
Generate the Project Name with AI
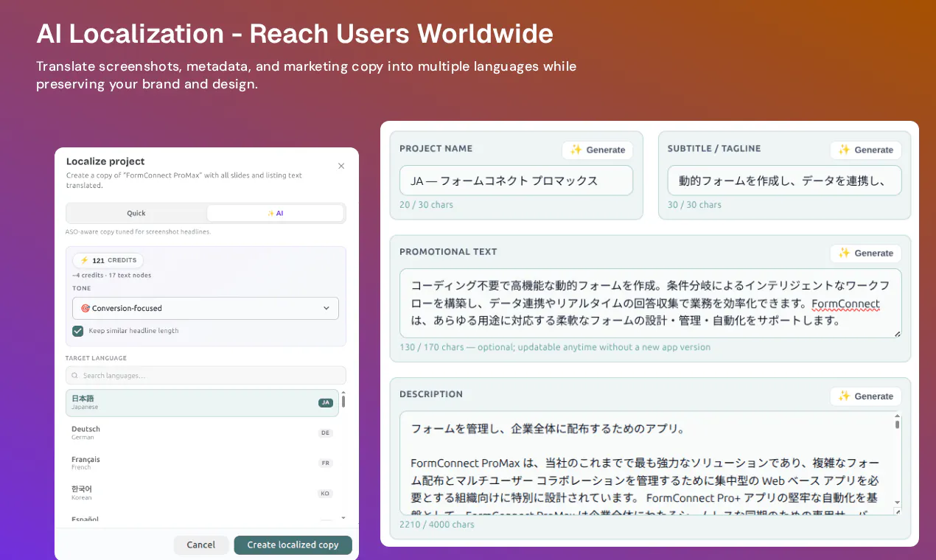[x=597, y=150]
